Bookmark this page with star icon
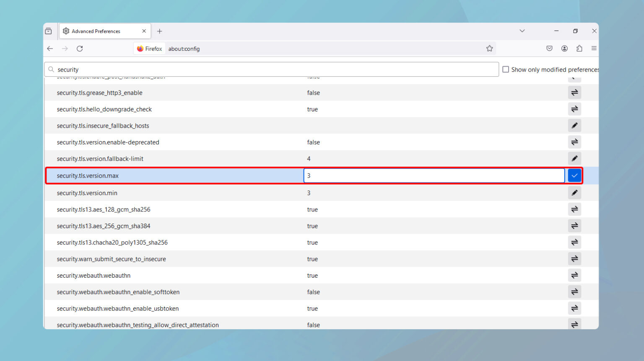Viewport: 644px width, 361px height. click(489, 49)
